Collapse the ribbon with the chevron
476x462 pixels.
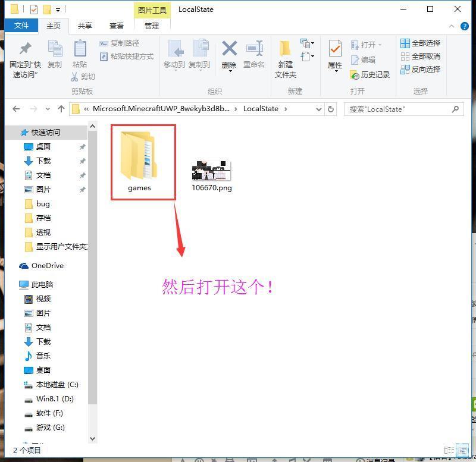pos(452,26)
